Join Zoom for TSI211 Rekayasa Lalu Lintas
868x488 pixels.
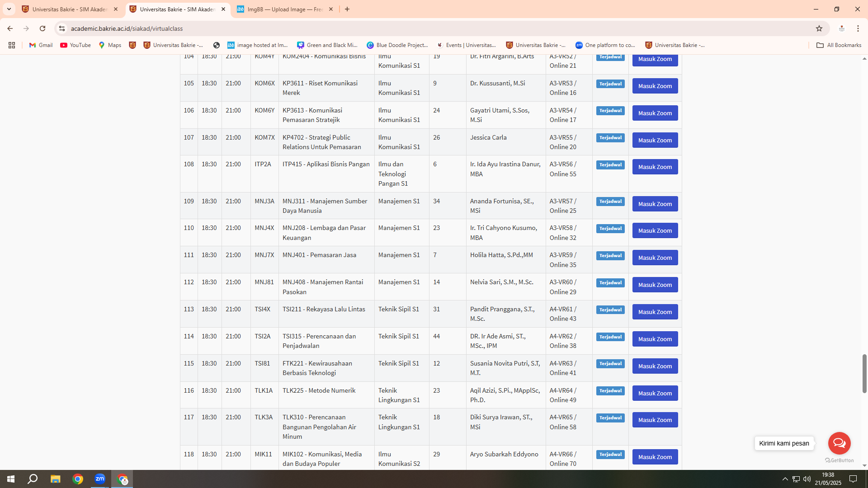click(655, 312)
